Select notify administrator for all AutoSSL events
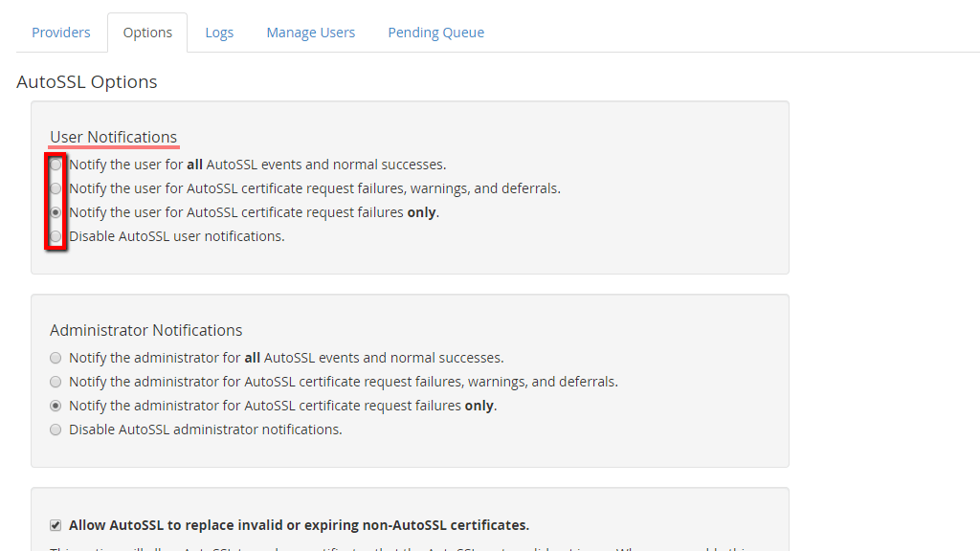Viewport: 980px width, 551px height. pyautogui.click(x=56, y=357)
